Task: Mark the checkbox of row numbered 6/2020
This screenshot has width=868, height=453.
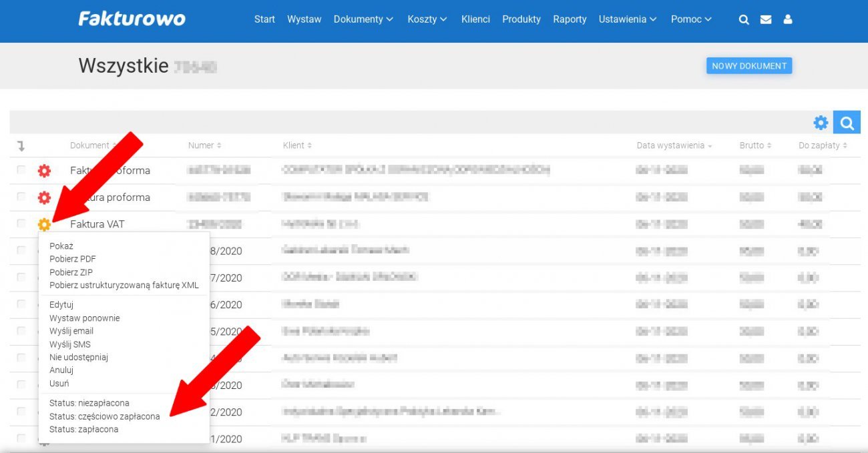Action: 21,304
